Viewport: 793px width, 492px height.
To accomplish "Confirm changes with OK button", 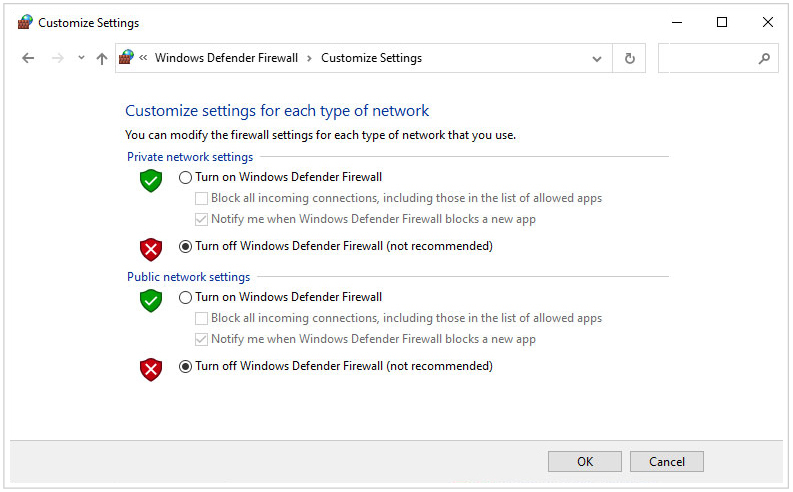I will (x=585, y=462).
